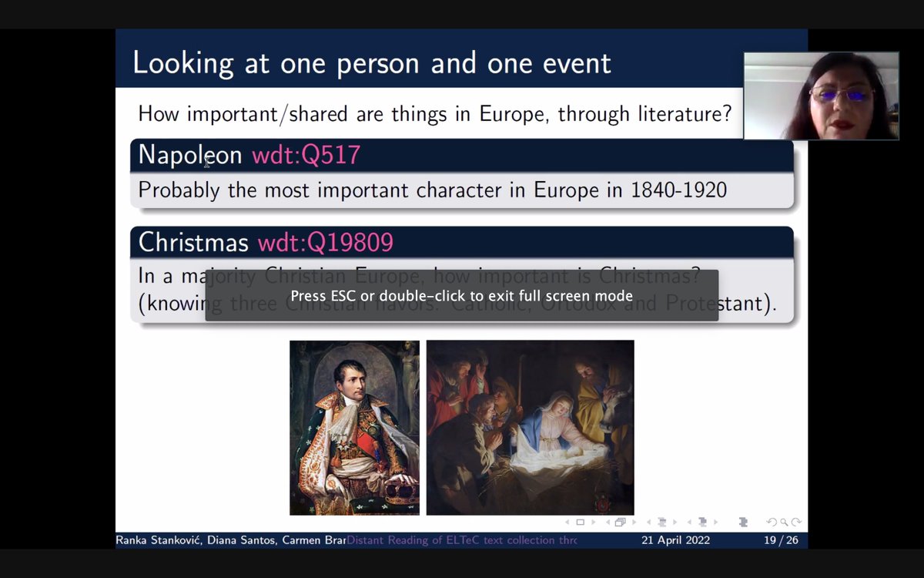Click the go back curved arrow icon
This screenshot has width=924, height=578.
[772, 522]
